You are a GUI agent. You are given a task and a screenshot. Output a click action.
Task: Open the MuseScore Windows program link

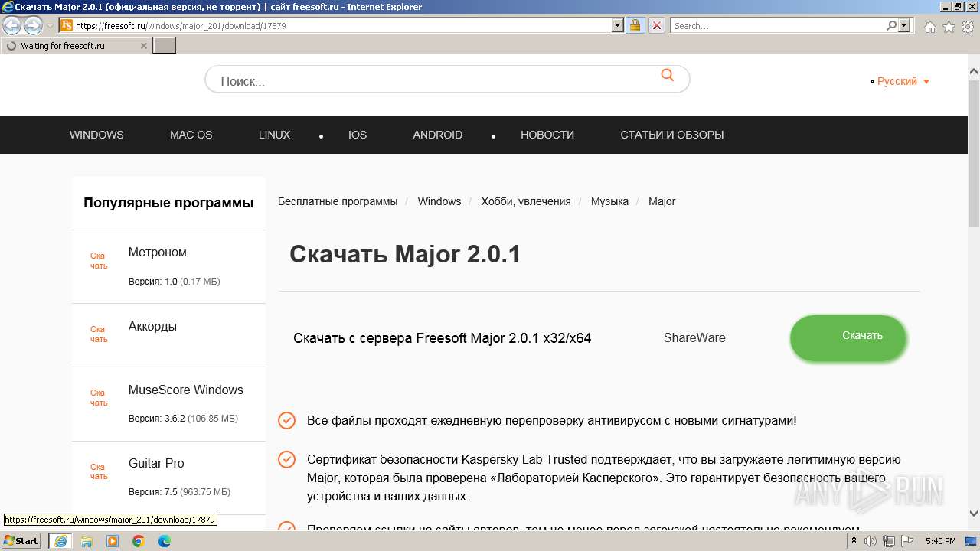click(x=186, y=390)
